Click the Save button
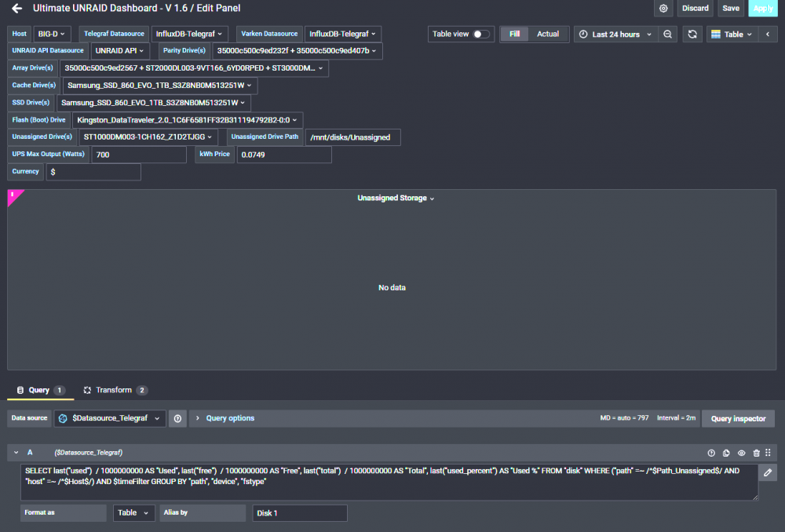 click(730, 9)
